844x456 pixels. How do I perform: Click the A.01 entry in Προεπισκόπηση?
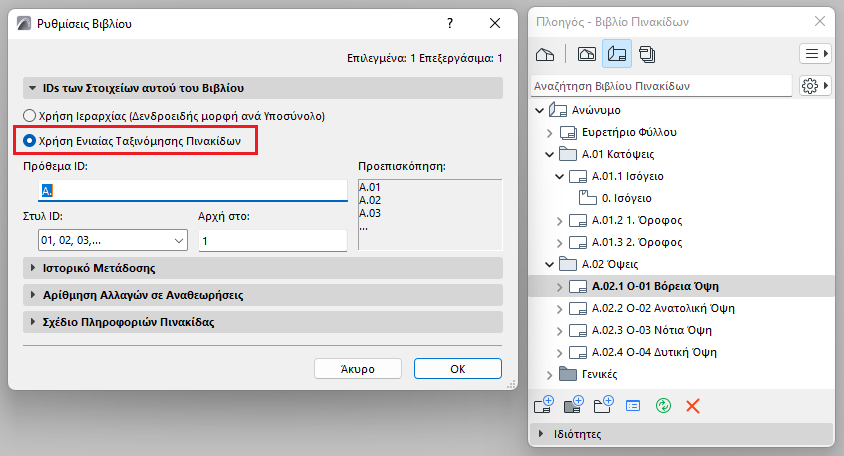(x=370, y=187)
